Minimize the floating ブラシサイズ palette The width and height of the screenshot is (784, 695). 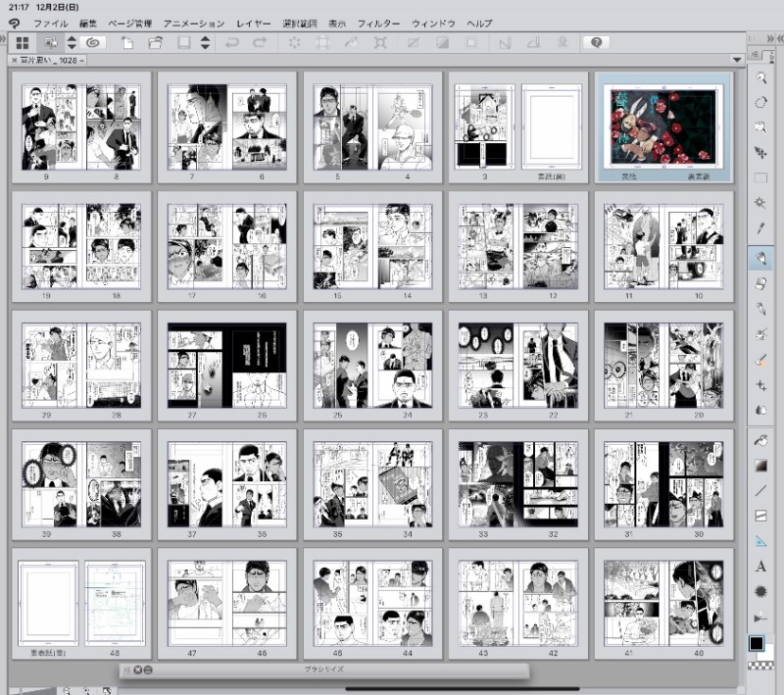148,670
